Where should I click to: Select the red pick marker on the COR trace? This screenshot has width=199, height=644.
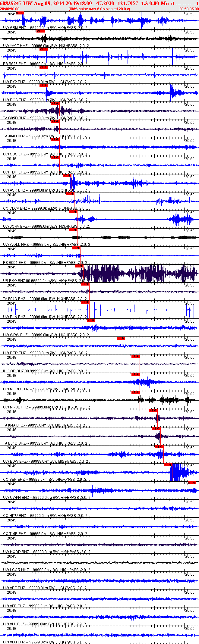[x=135, y=356]
